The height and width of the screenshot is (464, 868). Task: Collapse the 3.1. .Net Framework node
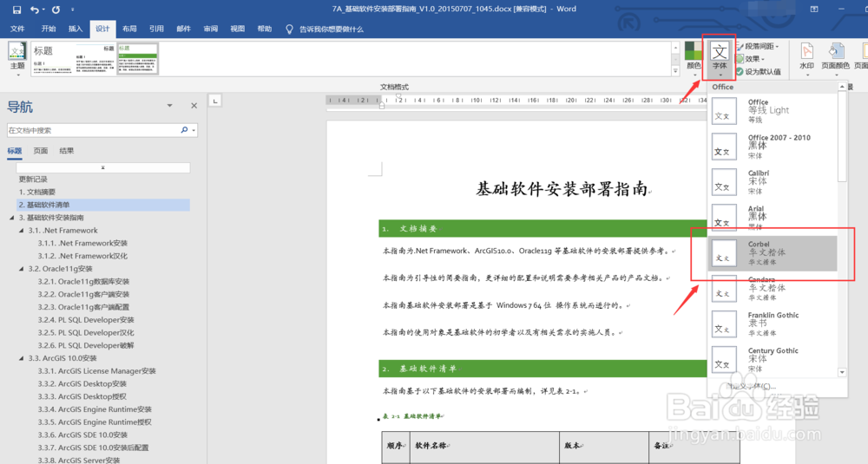pyautogui.click(x=22, y=231)
